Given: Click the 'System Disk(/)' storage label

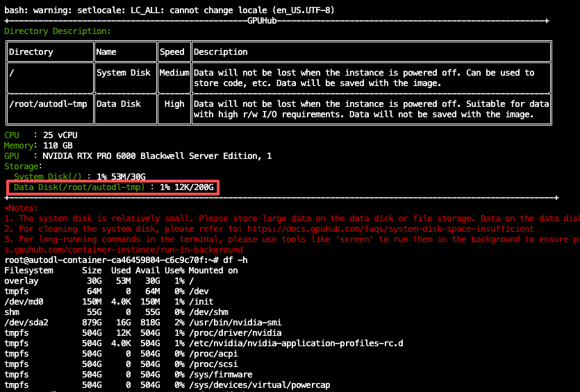Looking at the screenshot, I should (x=48, y=177).
